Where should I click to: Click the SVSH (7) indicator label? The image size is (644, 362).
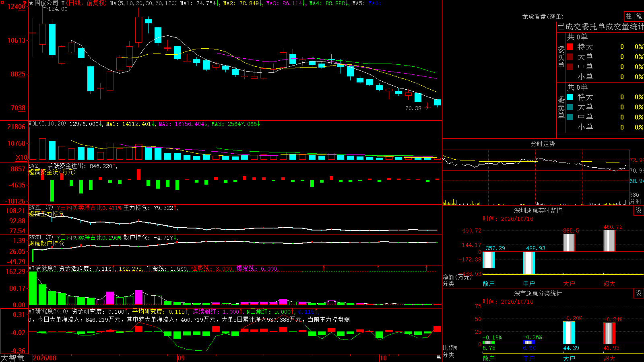pyautogui.click(x=41, y=237)
